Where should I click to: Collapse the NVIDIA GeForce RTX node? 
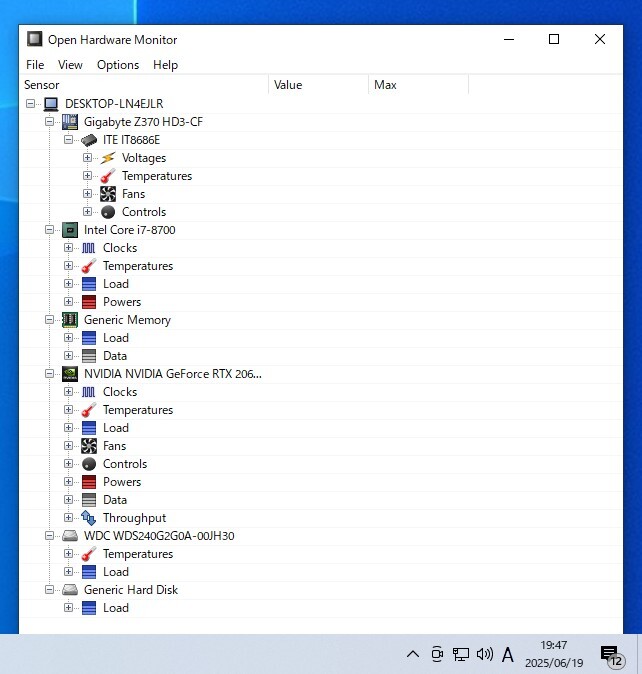point(49,374)
